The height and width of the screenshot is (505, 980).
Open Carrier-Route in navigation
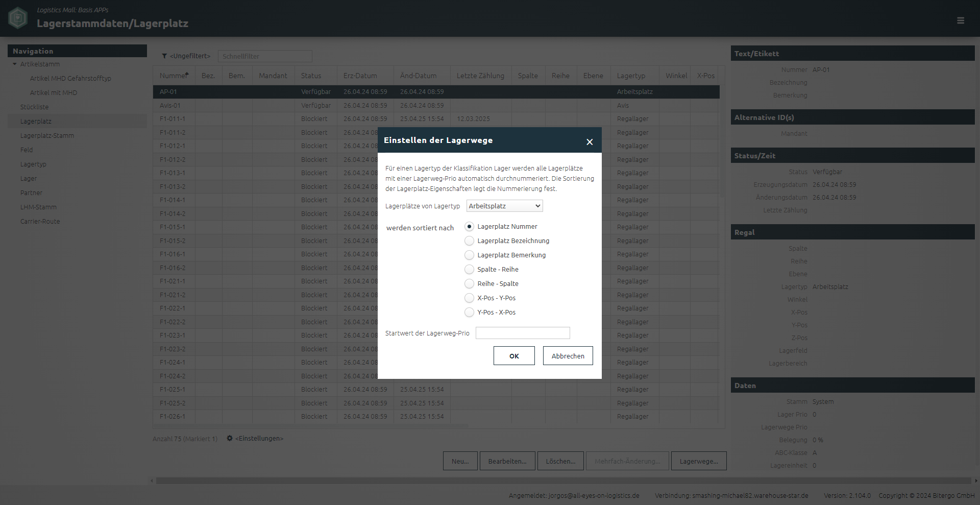40,222
